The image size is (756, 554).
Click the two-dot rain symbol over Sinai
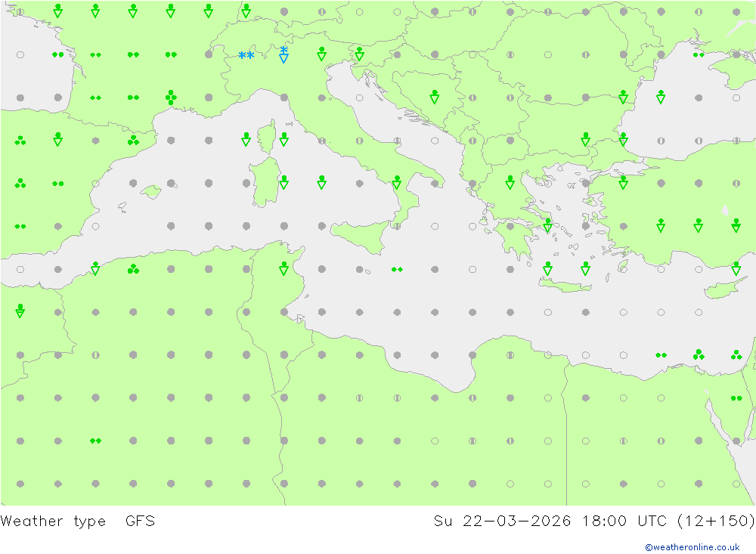(x=736, y=398)
